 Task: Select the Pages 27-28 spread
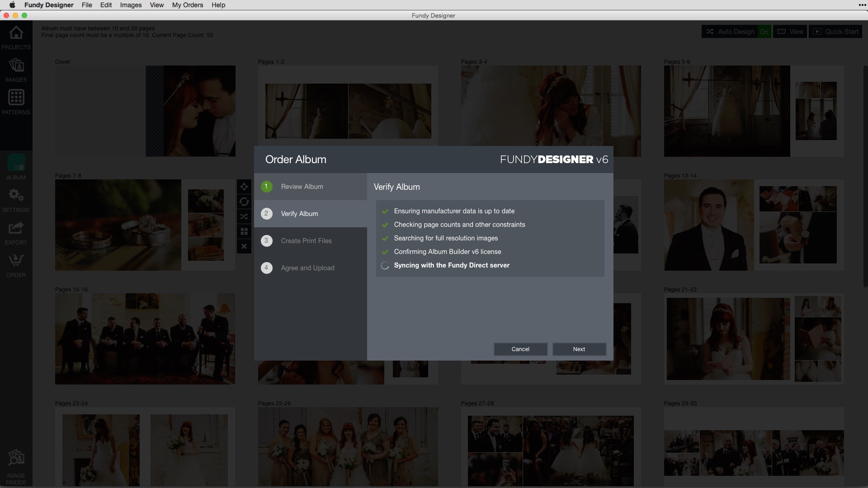click(551, 446)
